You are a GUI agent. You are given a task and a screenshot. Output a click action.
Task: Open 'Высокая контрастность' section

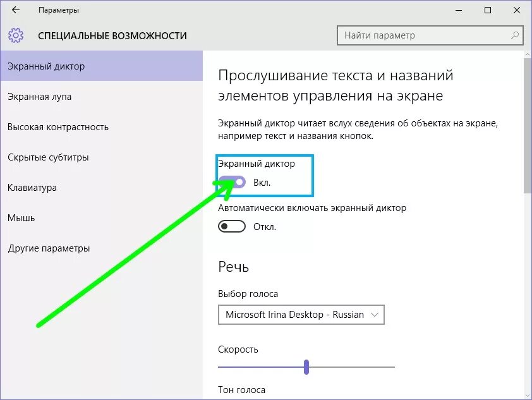(x=102, y=127)
